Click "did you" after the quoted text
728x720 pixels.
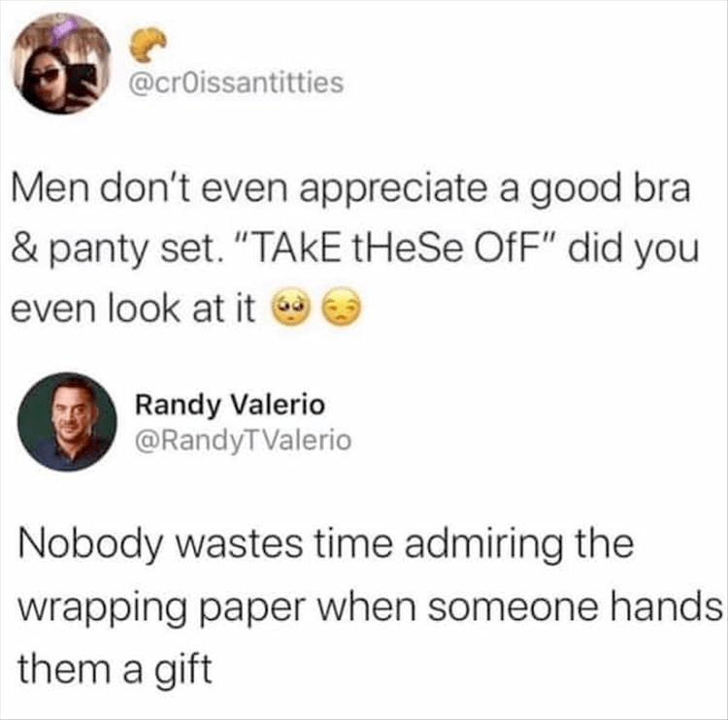(634, 249)
